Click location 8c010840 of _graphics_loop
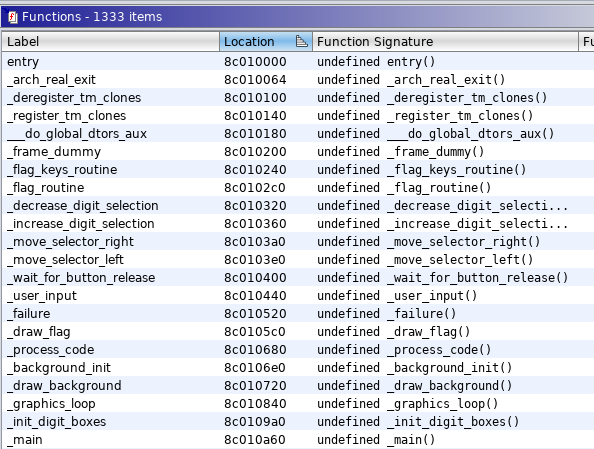 tap(255, 404)
